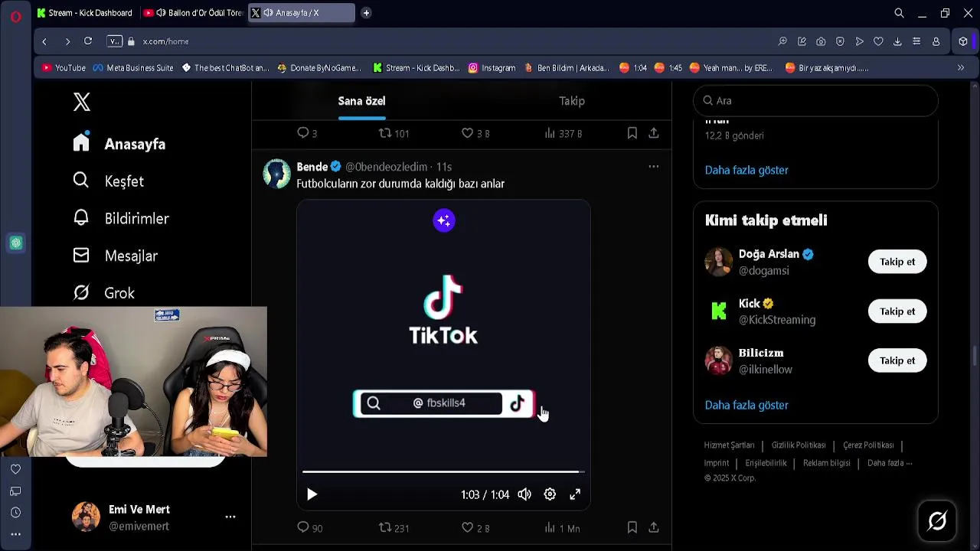Open Meta Business Suite bookmark

pos(133,68)
